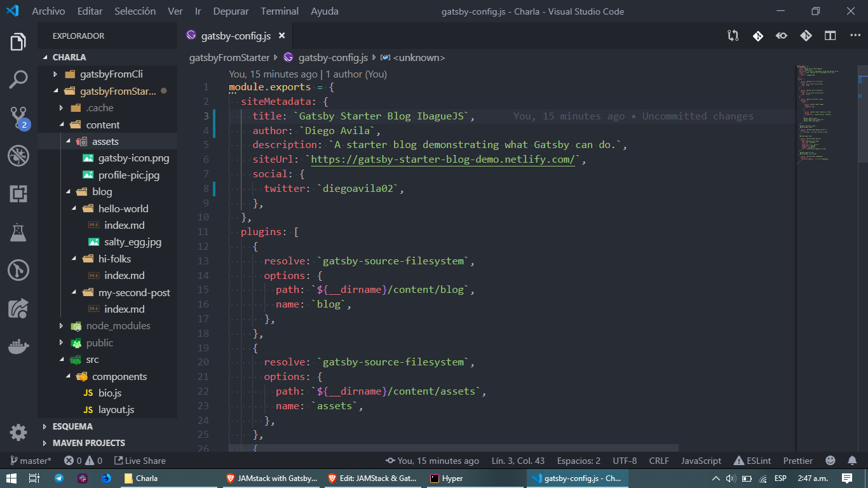Split the editor to the right
Viewport: 868px width, 488px height.
[x=830, y=36]
